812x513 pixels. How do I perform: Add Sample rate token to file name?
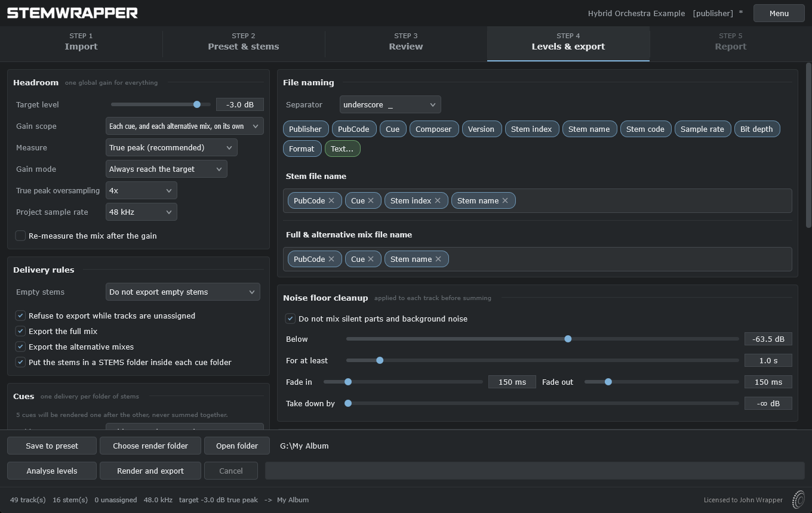point(702,129)
